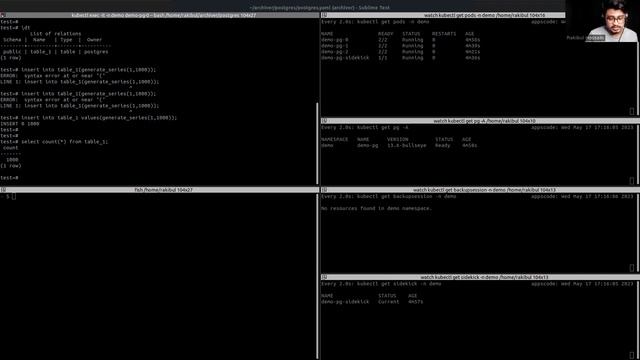This screenshot has width=640, height=360.
Task: Click the Sublime Text window title at top
Action: coord(320,7)
